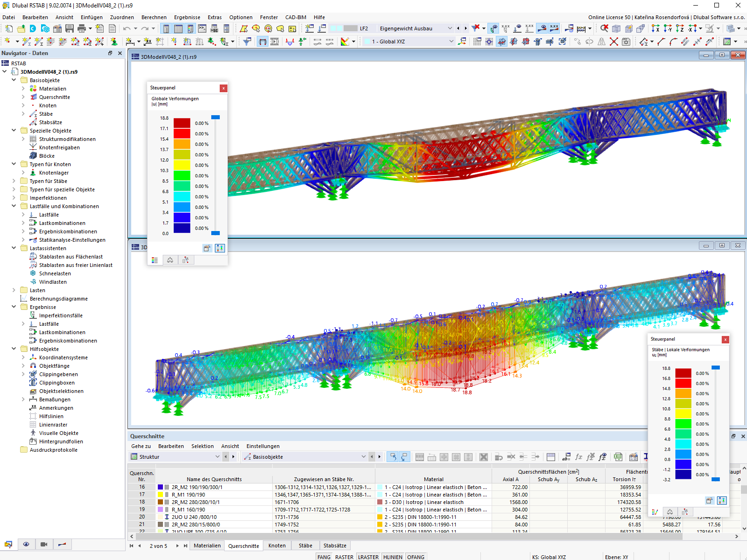Toggle the LRASTER status button
Viewport: 747px width, 560px height.
(368, 557)
